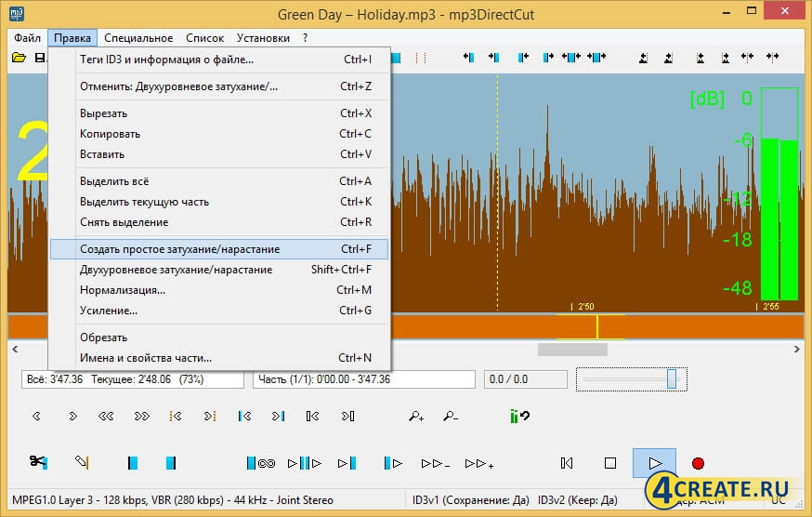Select Отменить: Двухуровневое затухание
The image size is (812, 517).
coord(219,86)
